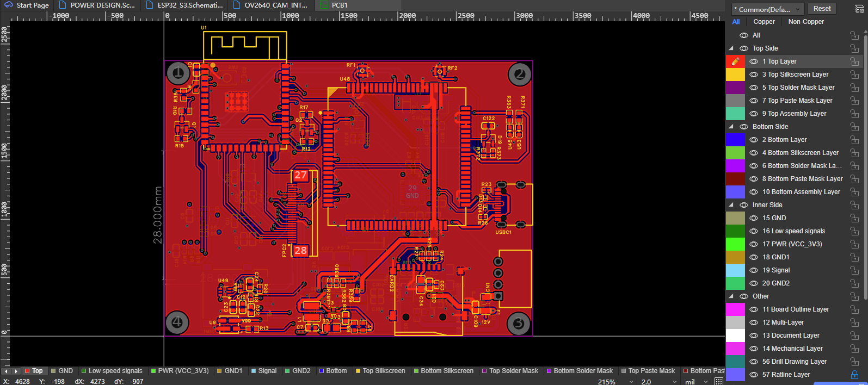
Task: Lock the 13 Document Layer
Action: click(x=854, y=336)
